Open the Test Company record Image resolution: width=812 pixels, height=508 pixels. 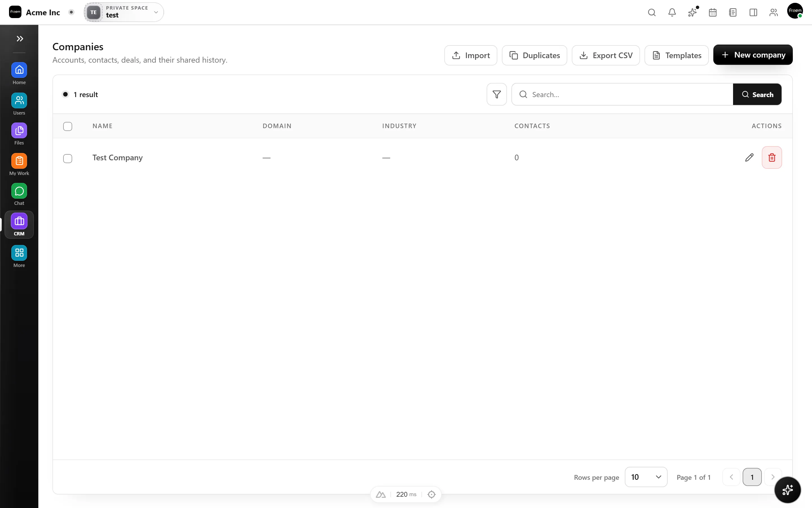[118, 157]
